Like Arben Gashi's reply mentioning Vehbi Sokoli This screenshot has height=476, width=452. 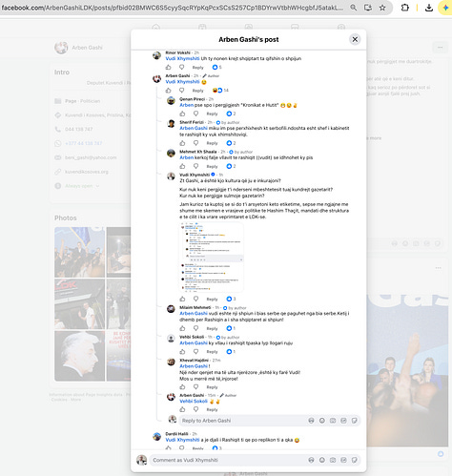(x=182, y=409)
